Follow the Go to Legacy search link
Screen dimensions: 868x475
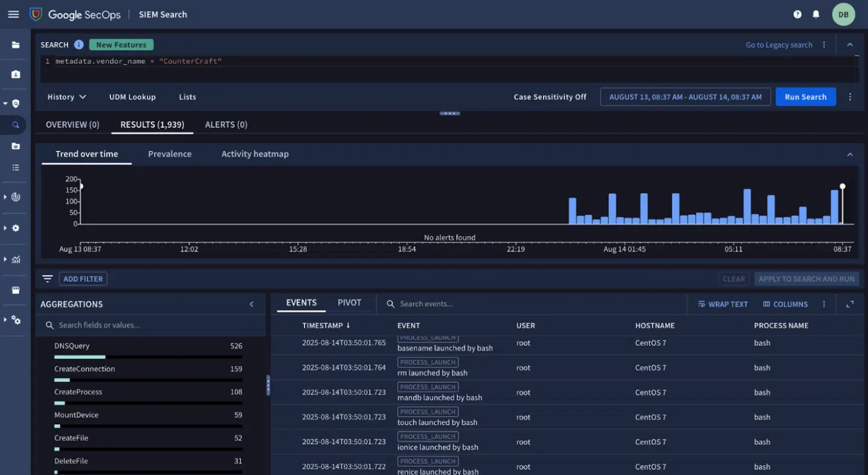coord(779,45)
